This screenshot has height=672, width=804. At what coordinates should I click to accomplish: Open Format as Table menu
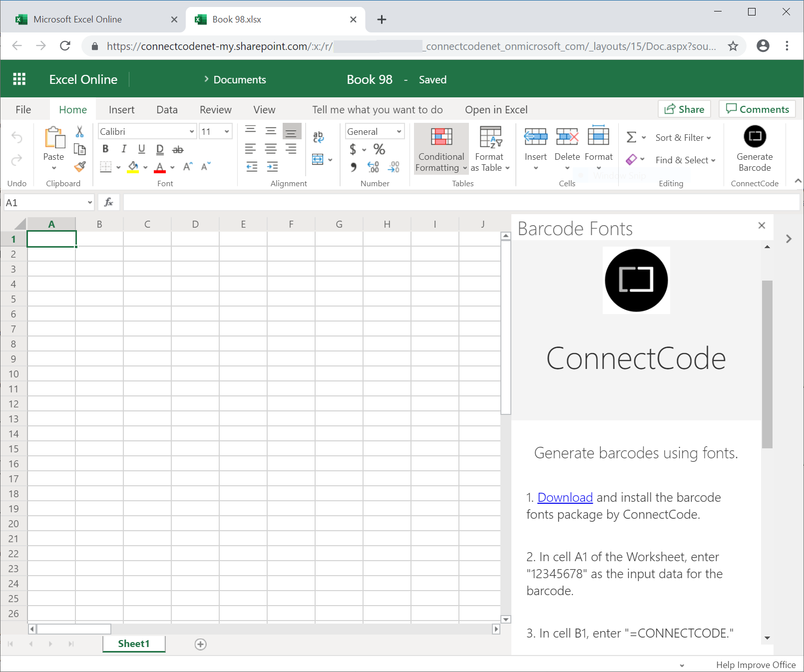pyautogui.click(x=490, y=149)
